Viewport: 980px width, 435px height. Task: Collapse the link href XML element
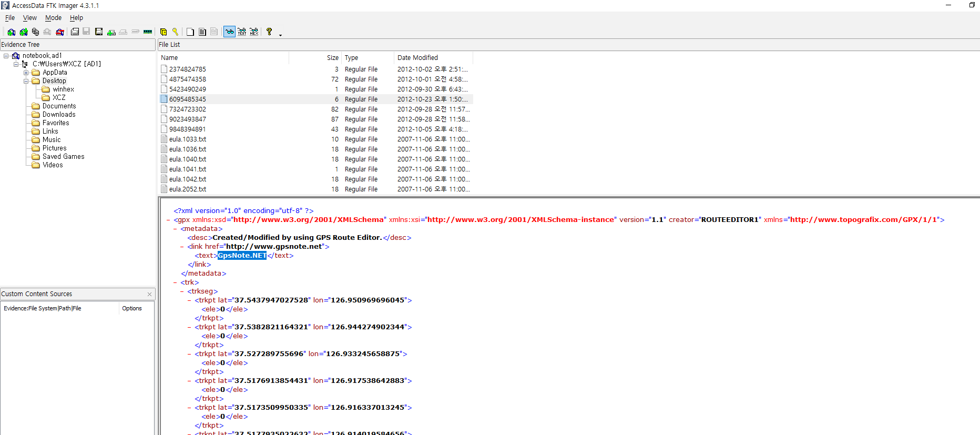182,247
